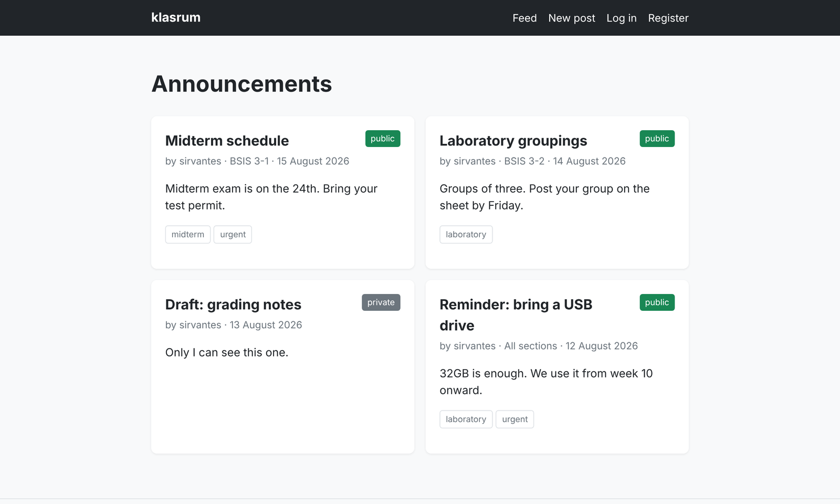
Task: Click the text "32GB is enough"
Action: point(482,373)
